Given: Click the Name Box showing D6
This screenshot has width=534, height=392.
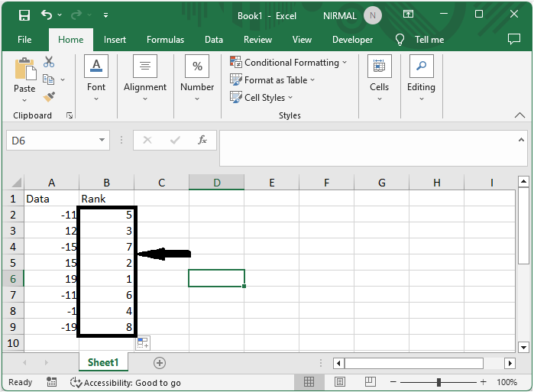Looking at the screenshot, I should (51, 141).
